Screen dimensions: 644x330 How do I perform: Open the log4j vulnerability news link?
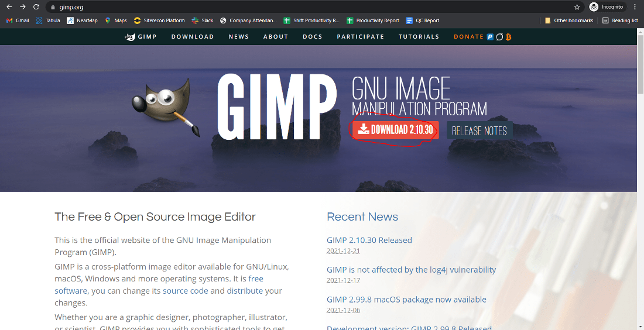(411, 270)
